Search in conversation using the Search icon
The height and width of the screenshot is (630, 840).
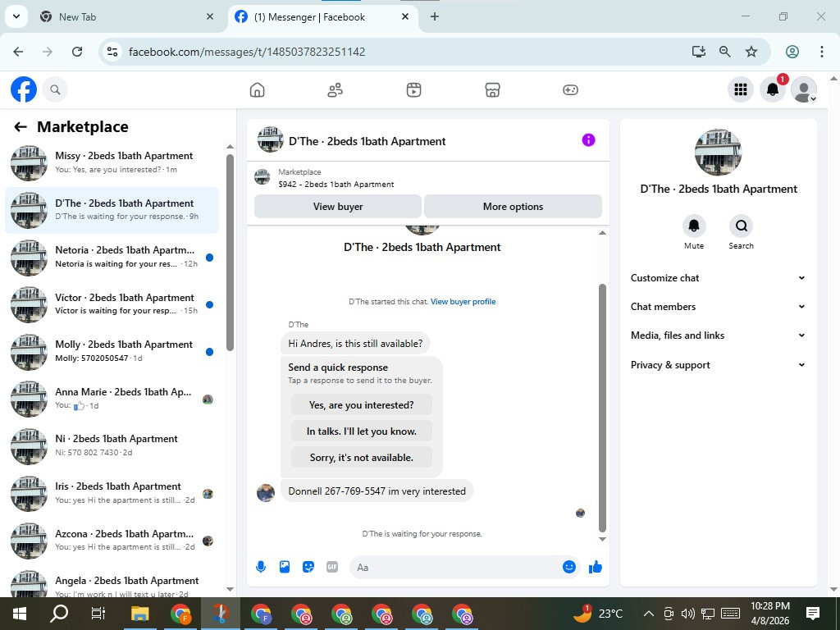741,226
